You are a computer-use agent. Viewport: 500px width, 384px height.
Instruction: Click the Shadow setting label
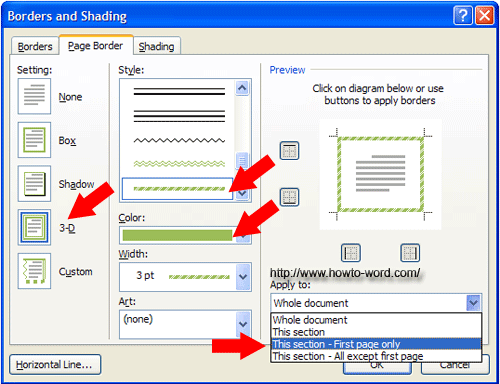(x=76, y=184)
